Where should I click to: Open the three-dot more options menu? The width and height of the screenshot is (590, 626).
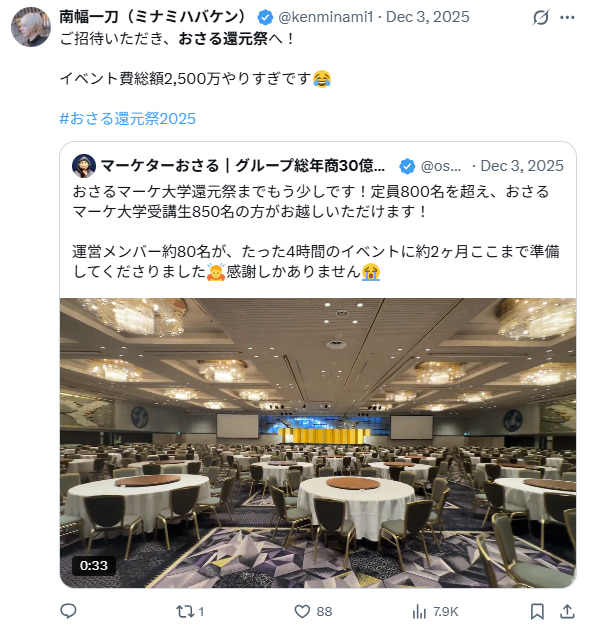pyautogui.click(x=567, y=17)
